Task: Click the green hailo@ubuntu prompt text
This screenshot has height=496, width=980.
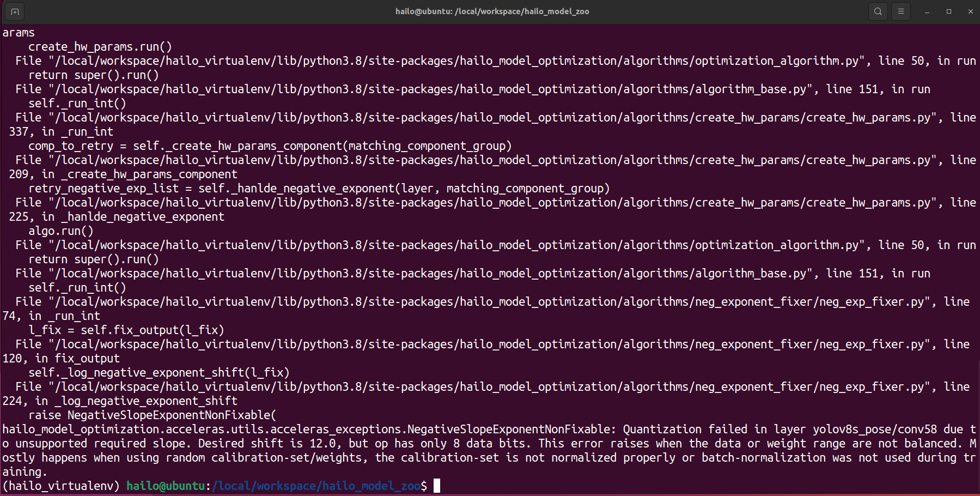Action: [x=165, y=486]
